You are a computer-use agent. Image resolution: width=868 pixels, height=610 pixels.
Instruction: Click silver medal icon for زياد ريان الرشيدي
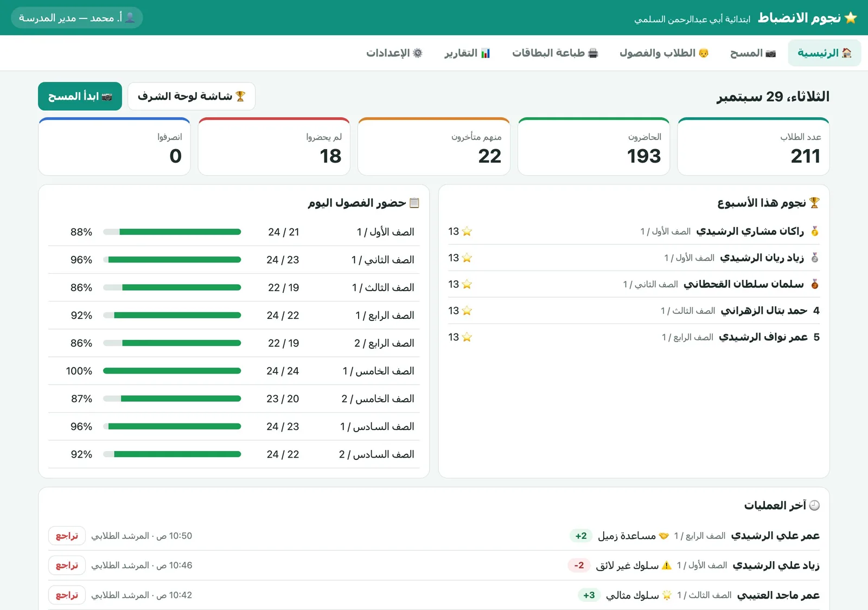coord(815,258)
